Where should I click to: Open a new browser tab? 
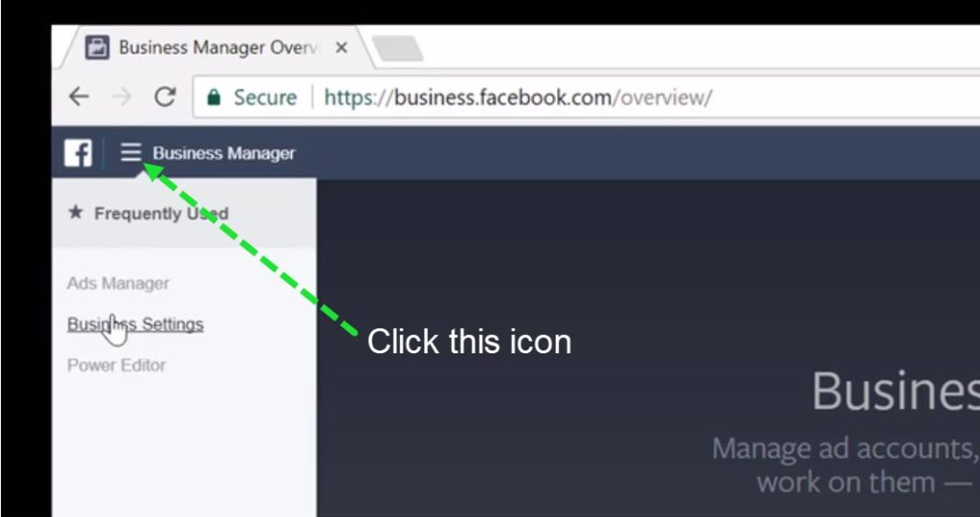click(397, 48)
